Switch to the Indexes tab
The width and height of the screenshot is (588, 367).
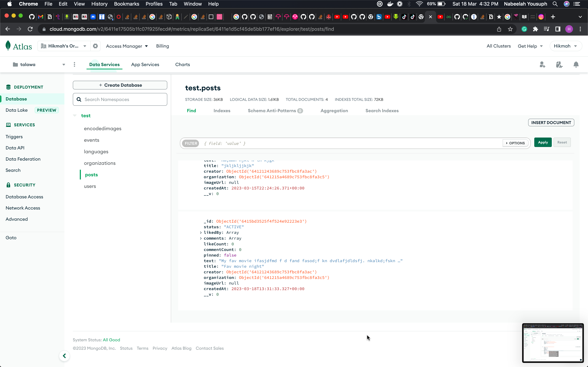click(222, 110)
